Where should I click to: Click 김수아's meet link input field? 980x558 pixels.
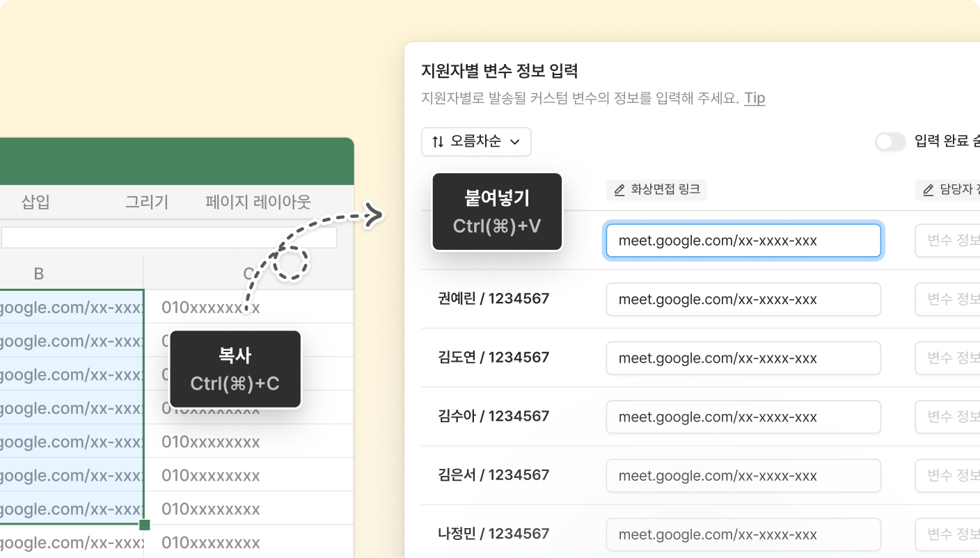743,417
